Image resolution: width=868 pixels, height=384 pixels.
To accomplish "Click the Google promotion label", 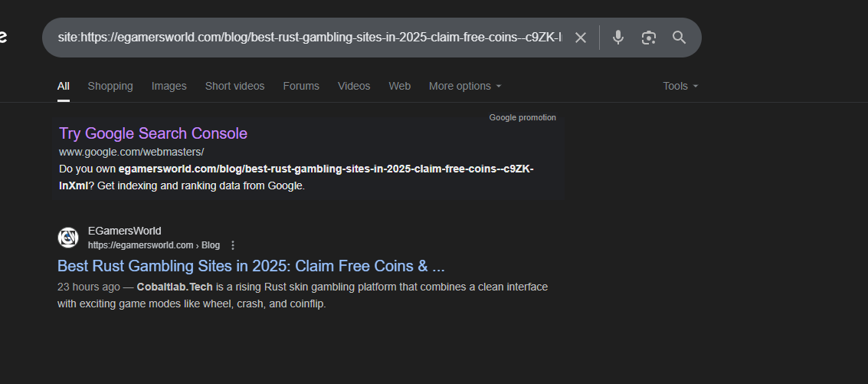I will [522, 117].
